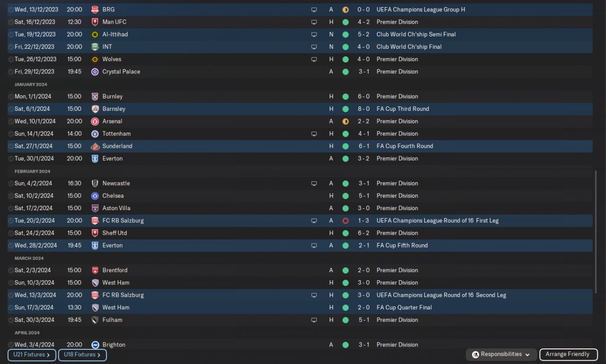Screen dimensions: 606x364
Task: Open the Responsibilities dropdown
Action: click(x=501, y=355)
